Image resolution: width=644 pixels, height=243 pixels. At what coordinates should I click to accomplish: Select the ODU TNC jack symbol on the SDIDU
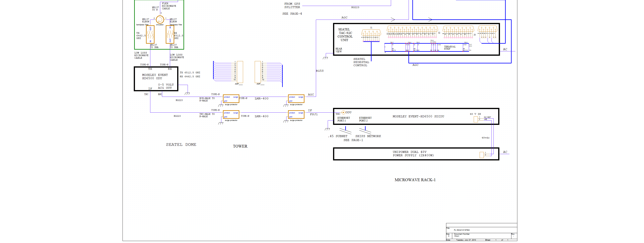click(343, 112)
